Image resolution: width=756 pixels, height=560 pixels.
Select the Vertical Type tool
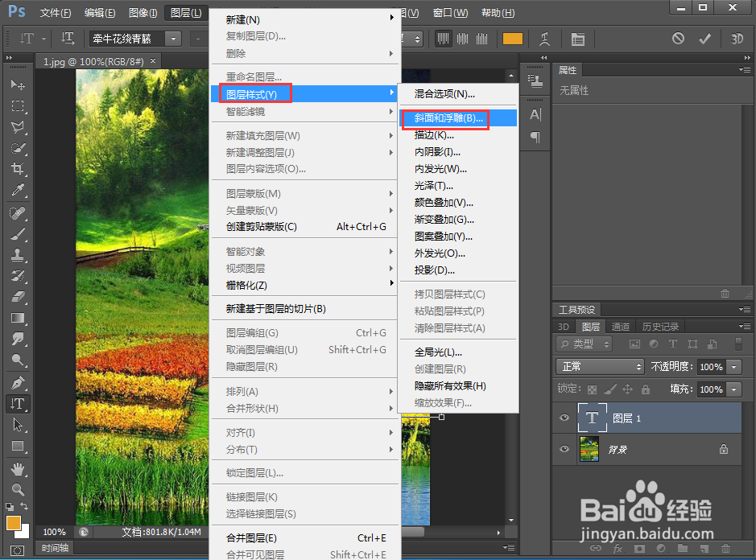coord(18,404)
